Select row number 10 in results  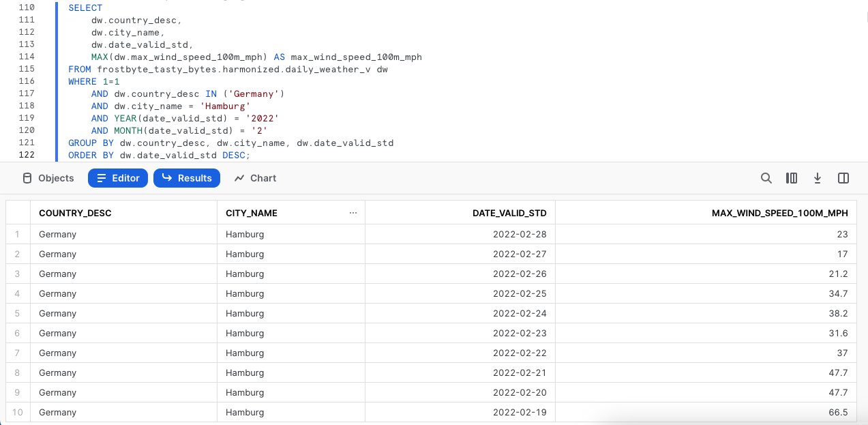coord(18,412)
